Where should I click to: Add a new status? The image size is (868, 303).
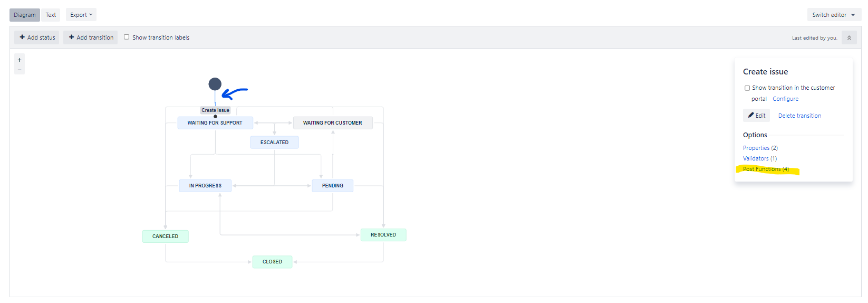37,37
